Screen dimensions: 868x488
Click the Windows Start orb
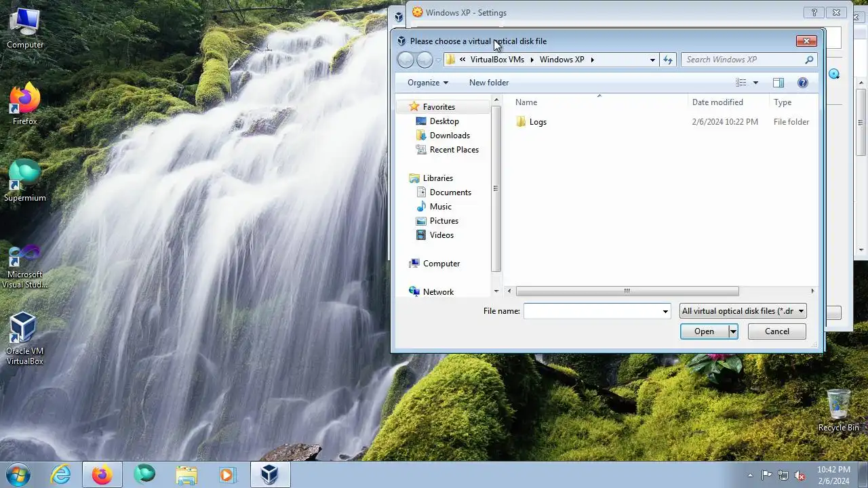18,474
